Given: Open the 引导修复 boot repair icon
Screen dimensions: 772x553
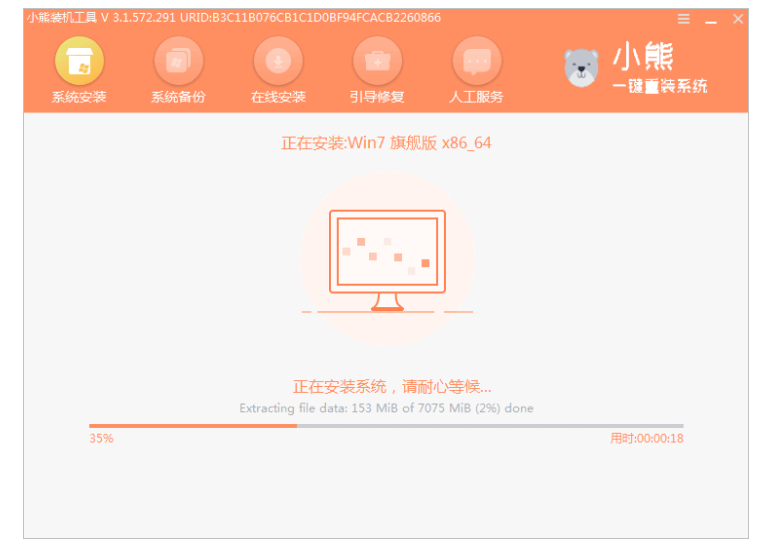Looking at the screenshot, I should (x=378, y=61).
